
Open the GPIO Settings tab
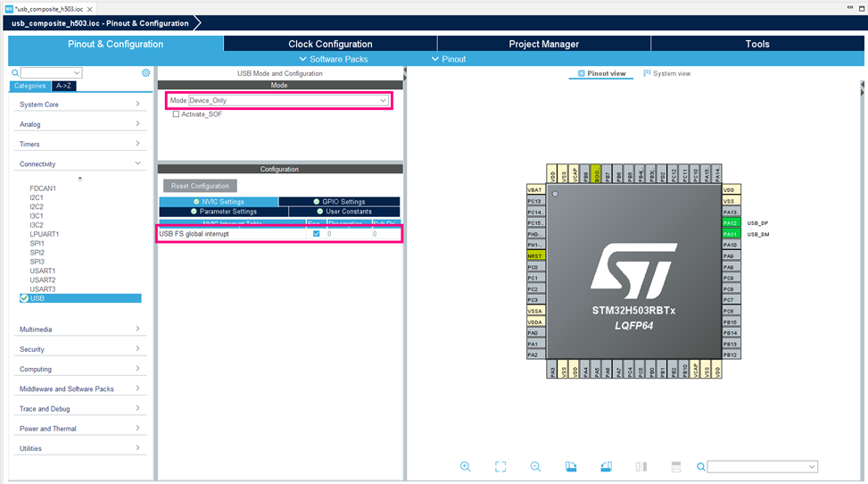tap(339, 202)
